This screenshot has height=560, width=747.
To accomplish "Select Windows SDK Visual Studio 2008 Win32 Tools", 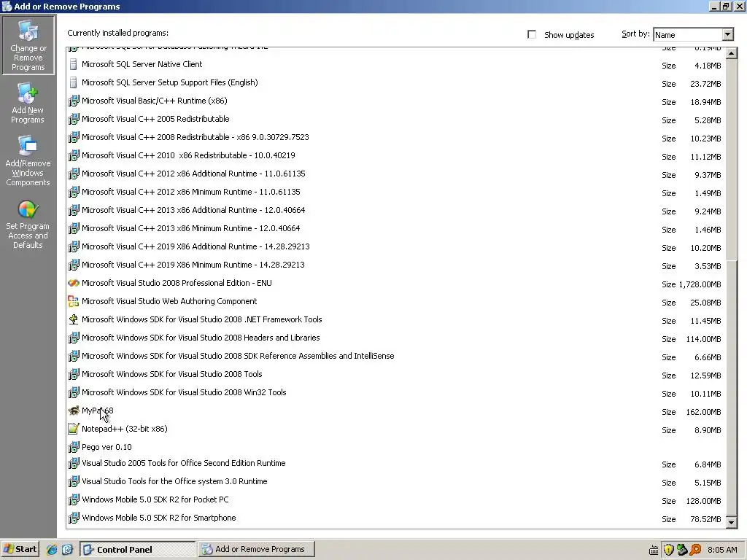I will [396, 393].
